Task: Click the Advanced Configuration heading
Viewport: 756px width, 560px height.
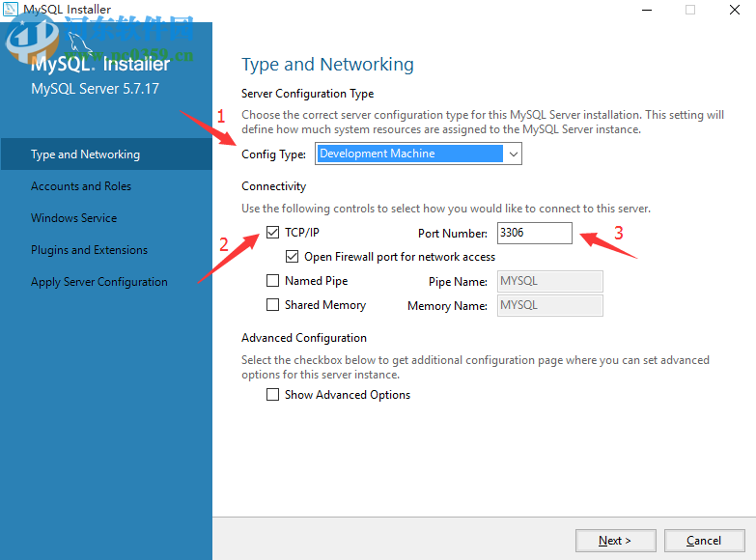Action: (x=304, y=338)
